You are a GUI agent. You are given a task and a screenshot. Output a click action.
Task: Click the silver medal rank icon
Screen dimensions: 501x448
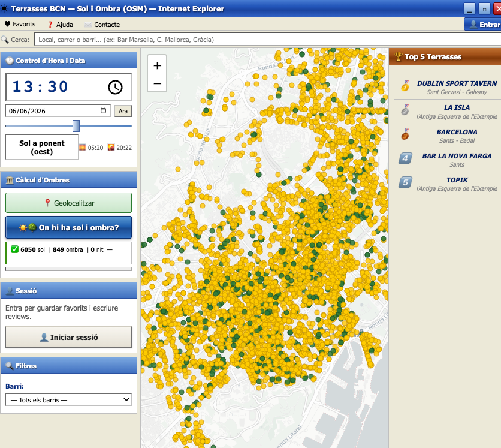point(405,110)
